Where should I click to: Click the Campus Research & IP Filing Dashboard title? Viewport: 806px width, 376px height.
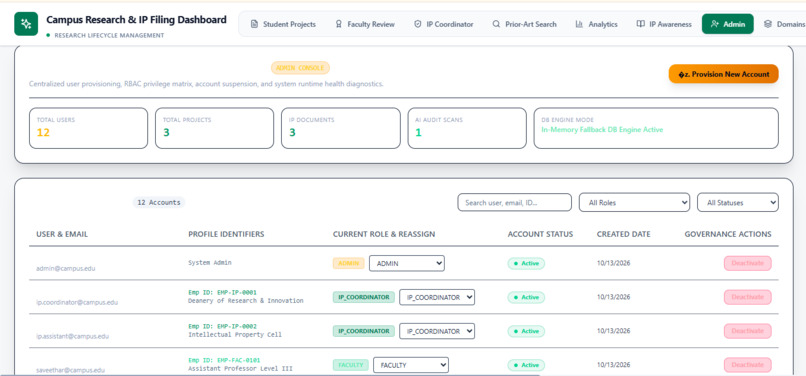tap(136, 20)
